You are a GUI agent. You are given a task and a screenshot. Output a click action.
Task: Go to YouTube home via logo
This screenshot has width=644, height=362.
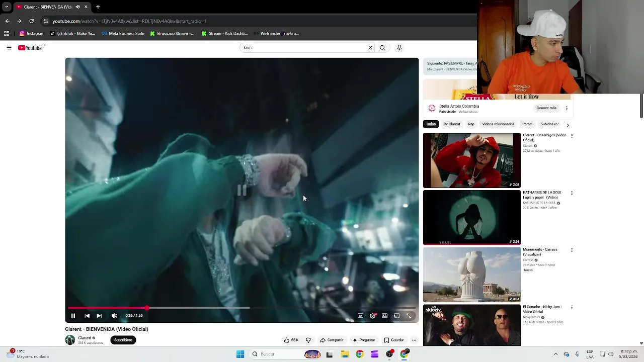point(30,48)
